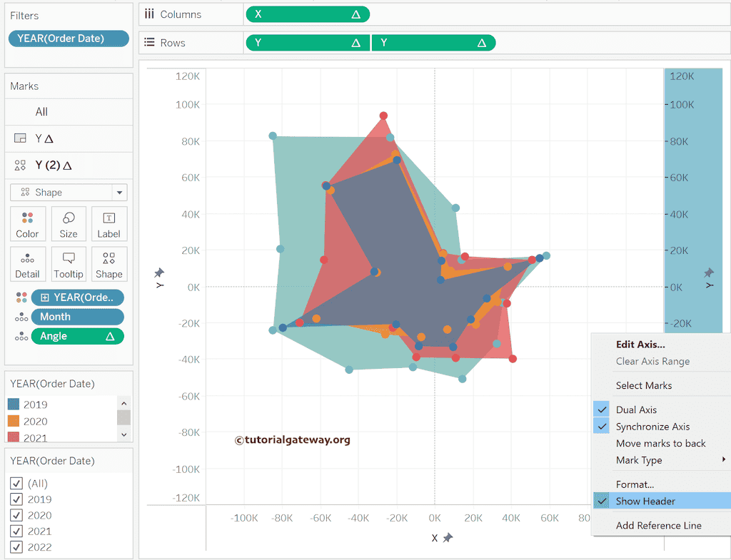Image resolution: width=731 pixels, height=560 pixels.
Task: Open the Tooltip marks card
Action: 69,264
